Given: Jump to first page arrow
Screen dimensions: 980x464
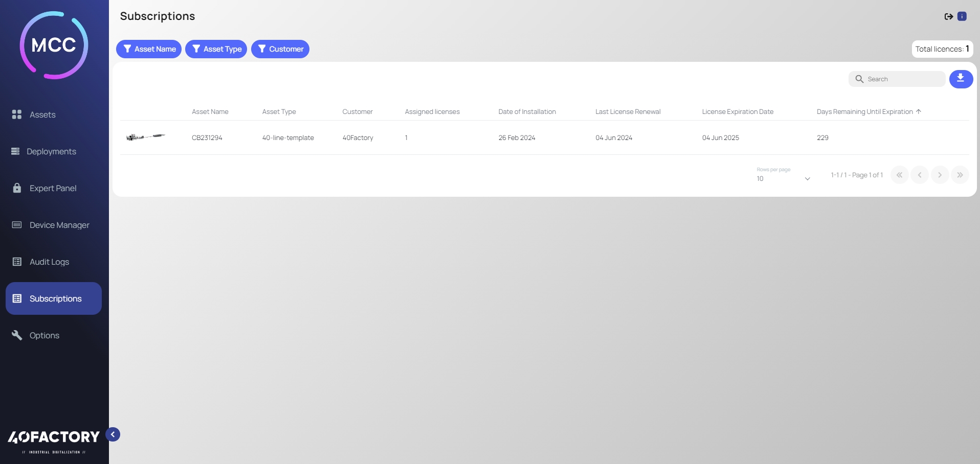Looking at the screenshot, I should tap(899, 175).
